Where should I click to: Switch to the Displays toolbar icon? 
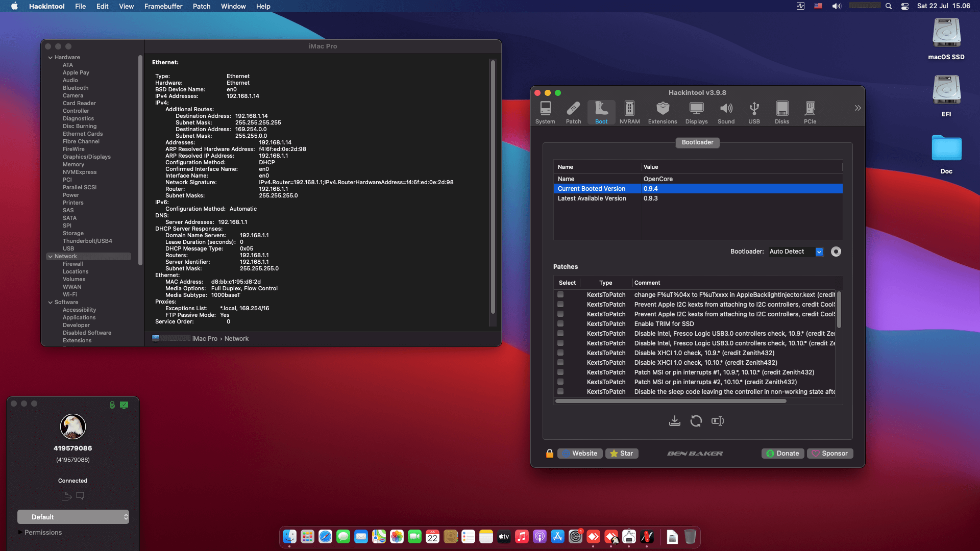click(696, 112)
